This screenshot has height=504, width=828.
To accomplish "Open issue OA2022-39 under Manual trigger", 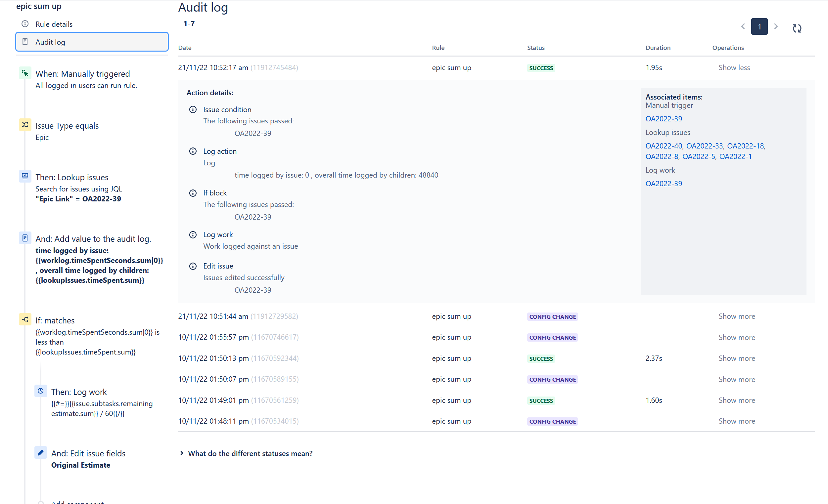I will (663, 118).
